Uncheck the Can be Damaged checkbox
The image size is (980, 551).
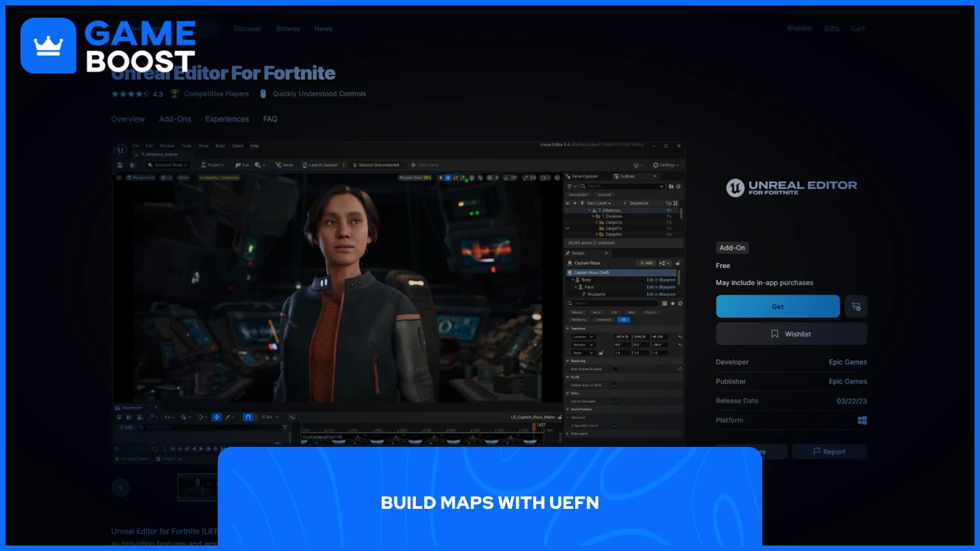pos(616,401)
